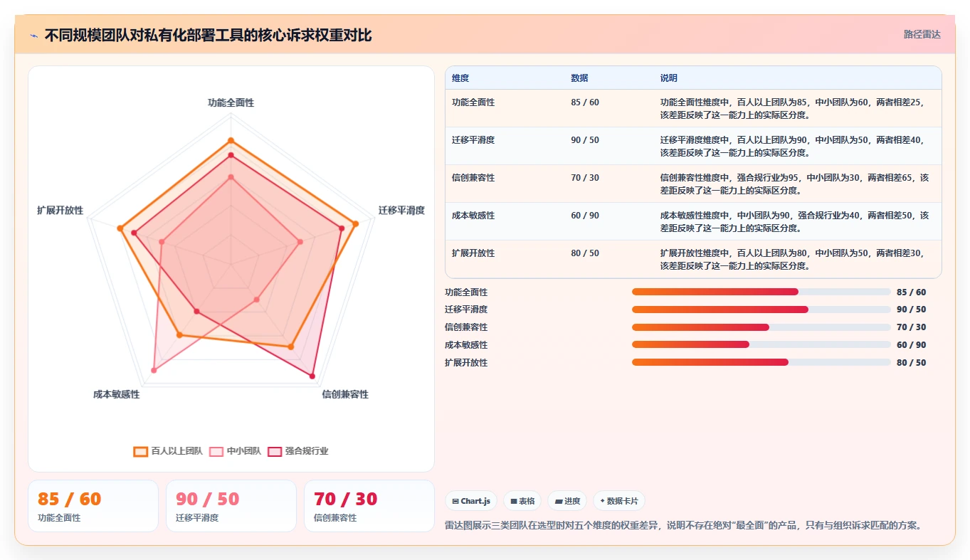This screenshot has width=970, height=560.
Task: Click the 成本敏感性 description cell text
Action: [x=794, y=221]
